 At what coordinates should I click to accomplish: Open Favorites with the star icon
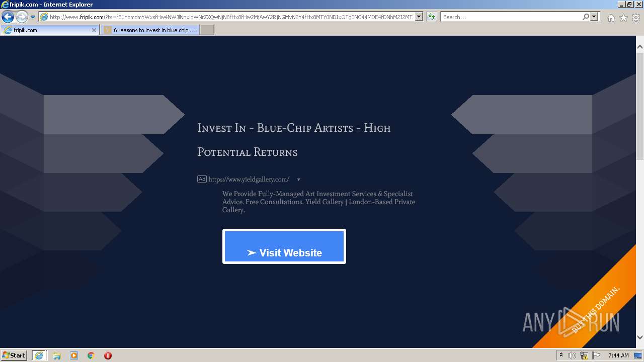623,18
